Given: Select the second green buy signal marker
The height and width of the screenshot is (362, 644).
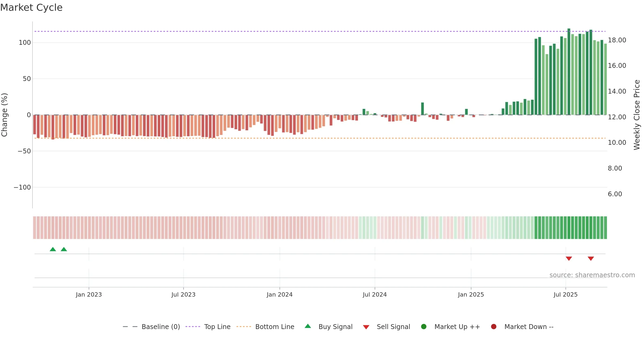Looking at the screenshot, I should coord(64,249).
